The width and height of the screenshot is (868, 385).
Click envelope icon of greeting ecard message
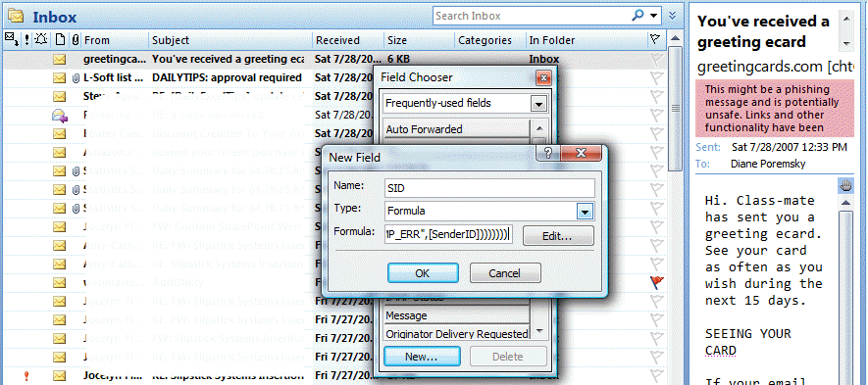(59, 59)
